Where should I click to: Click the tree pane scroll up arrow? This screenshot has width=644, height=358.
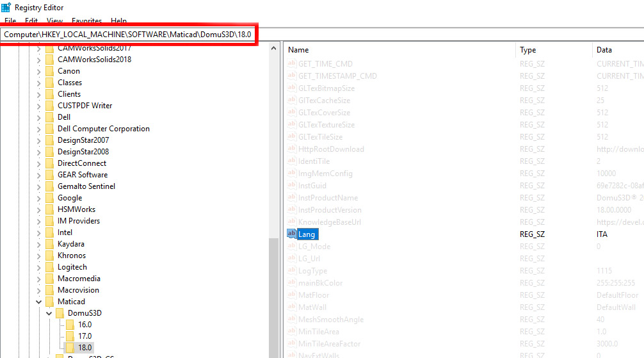tap(273, 49)
